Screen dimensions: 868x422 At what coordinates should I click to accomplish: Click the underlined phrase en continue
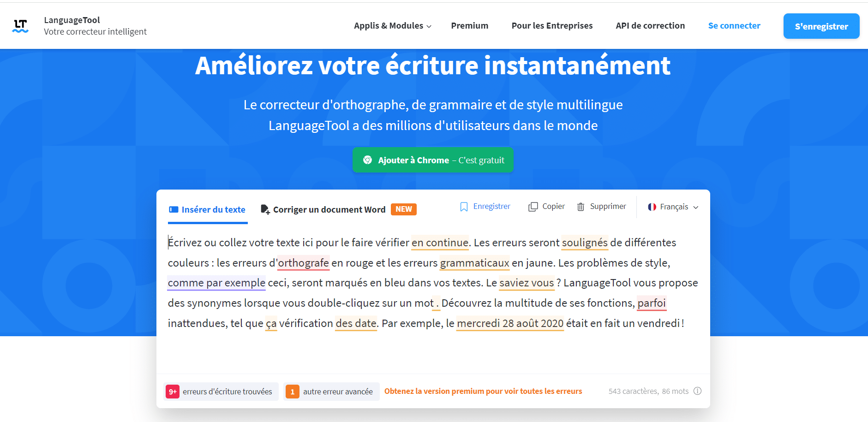click(x=440, y=243)
